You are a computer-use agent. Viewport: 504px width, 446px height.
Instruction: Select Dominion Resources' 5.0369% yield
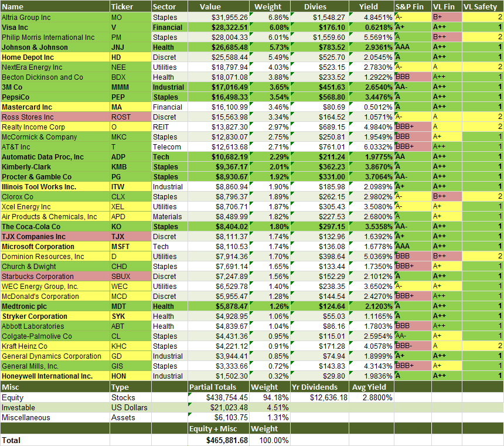click(x=372, y=257)
